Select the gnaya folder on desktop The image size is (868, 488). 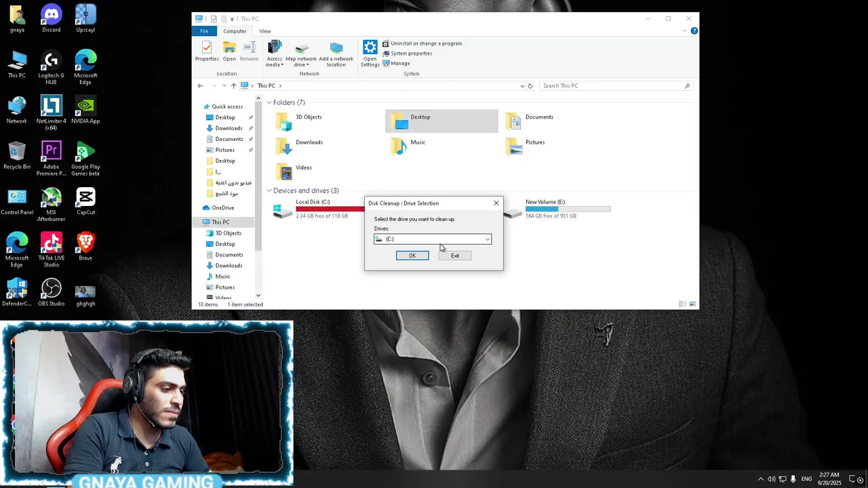click(x=17, y=18)
